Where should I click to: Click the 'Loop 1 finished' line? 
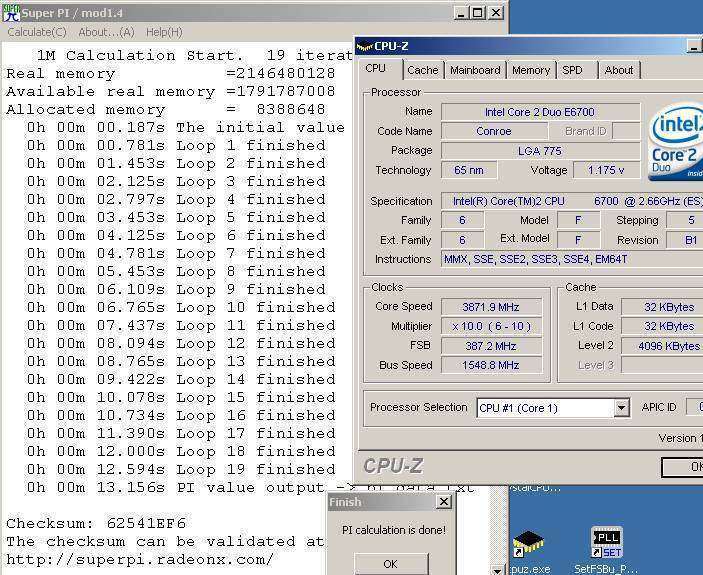point(176,145)
